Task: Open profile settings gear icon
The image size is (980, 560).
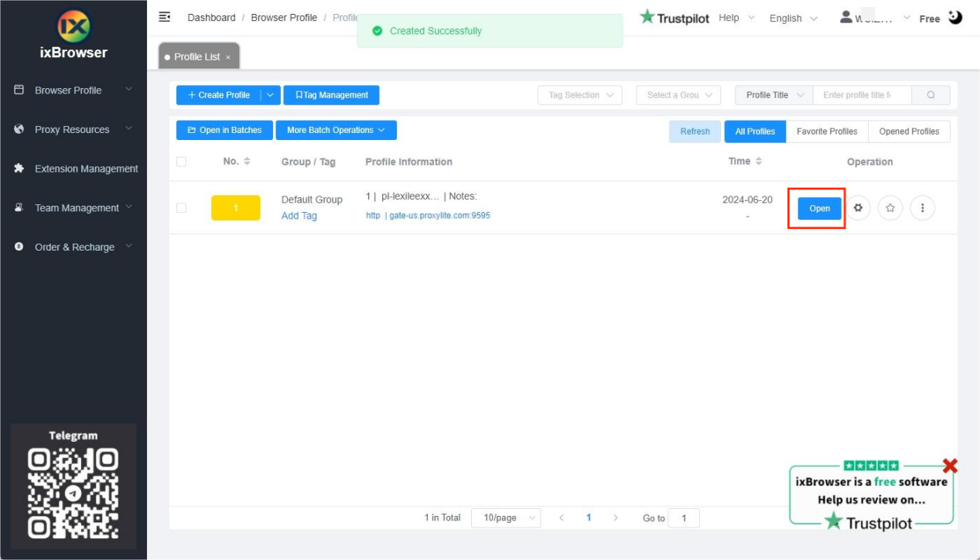Action: click(x=858, y=208)
